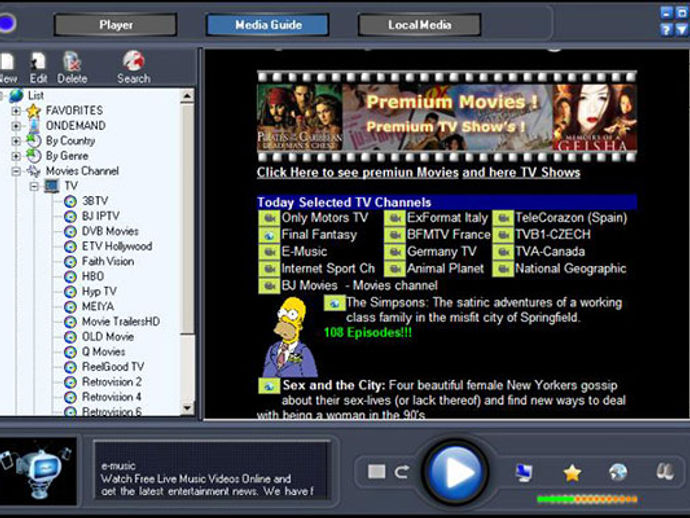Click the Edit channel toolbar icon

click(38, 68)
